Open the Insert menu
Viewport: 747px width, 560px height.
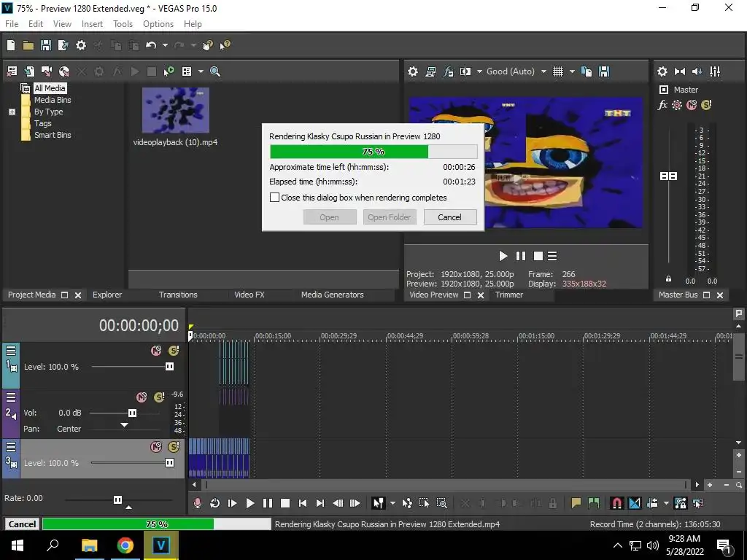pyautogui.click(x=92, y=24)
